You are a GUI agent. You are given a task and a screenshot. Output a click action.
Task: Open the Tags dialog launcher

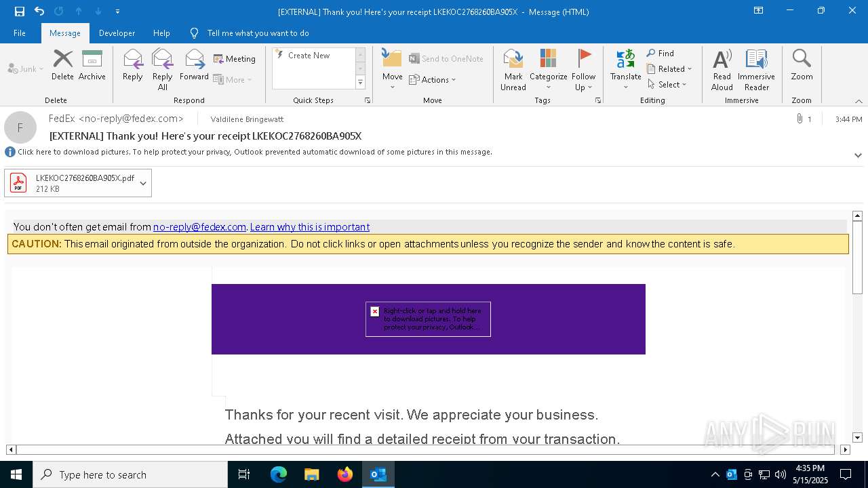click(x=598, y=100)
